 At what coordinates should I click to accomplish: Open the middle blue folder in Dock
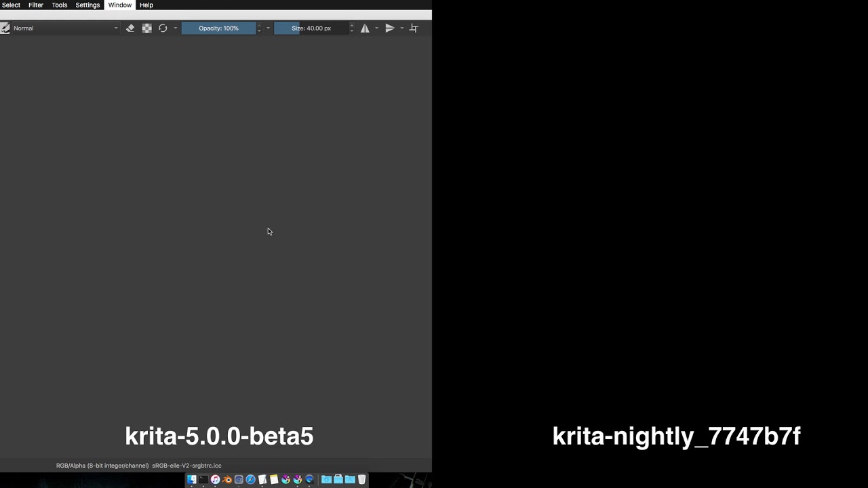pos(338,480)
